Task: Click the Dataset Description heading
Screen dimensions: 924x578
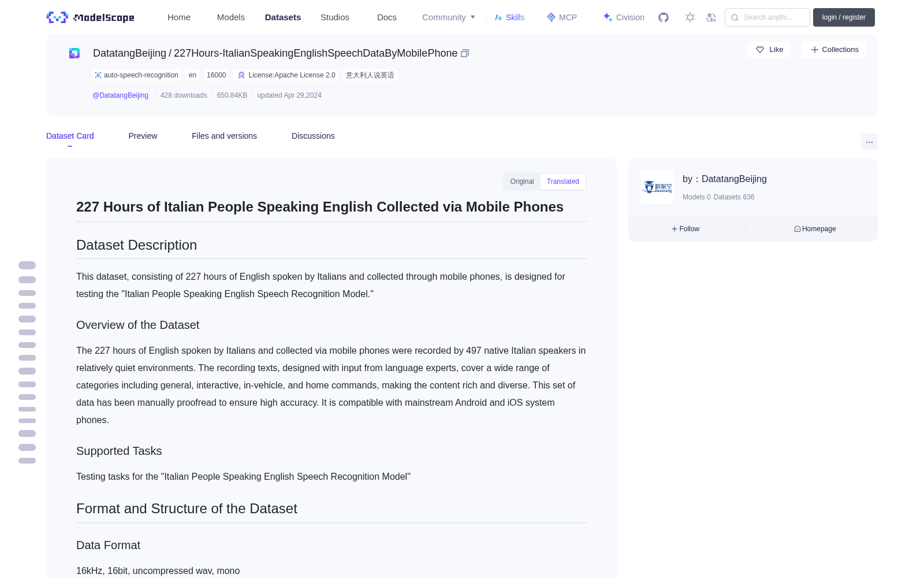Action: (136, 245)
